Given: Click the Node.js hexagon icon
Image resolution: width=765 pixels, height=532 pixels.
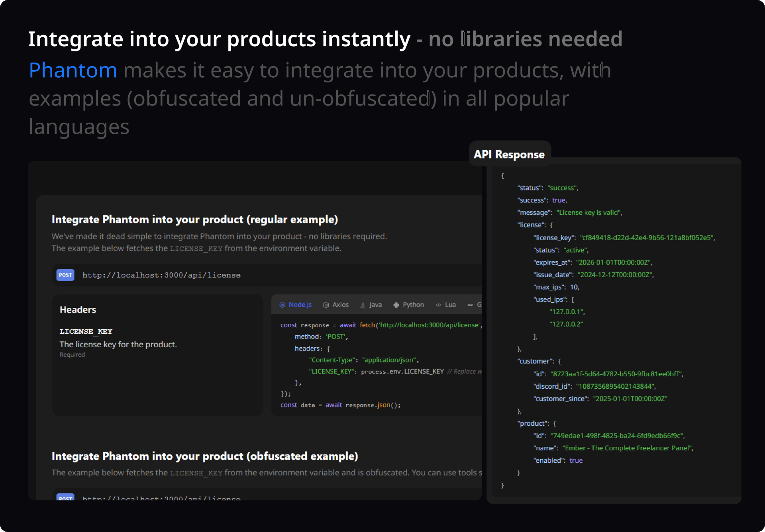Looking at the screenshot, I should tap(282, 305).
